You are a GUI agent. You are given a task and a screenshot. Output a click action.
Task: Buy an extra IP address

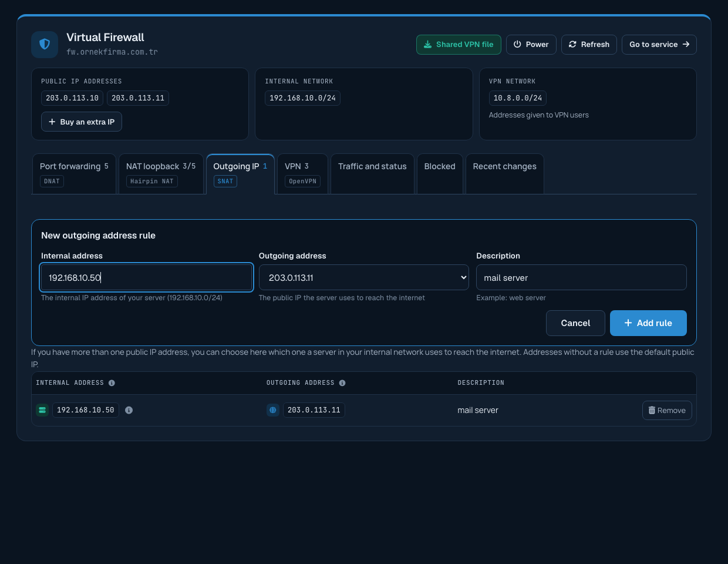(82, 122)
